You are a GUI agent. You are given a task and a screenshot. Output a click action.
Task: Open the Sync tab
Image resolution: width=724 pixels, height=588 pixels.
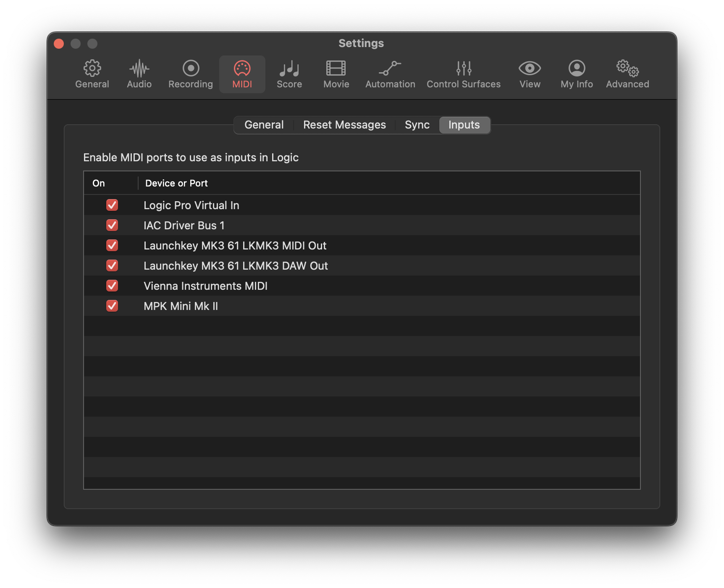417,125
